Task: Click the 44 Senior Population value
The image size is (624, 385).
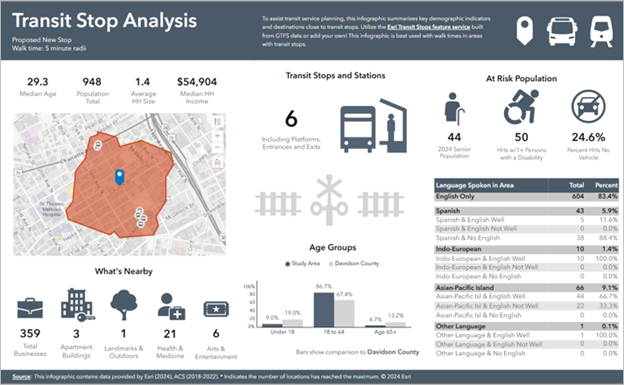Action: pos(454,137)
